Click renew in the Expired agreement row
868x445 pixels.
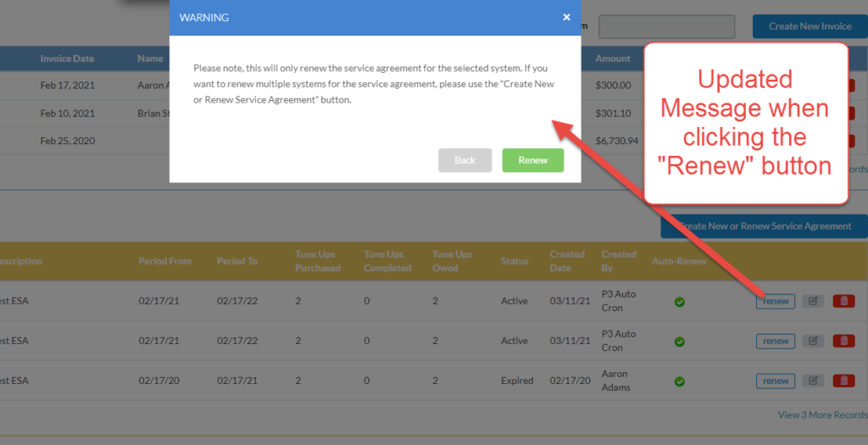775,381
